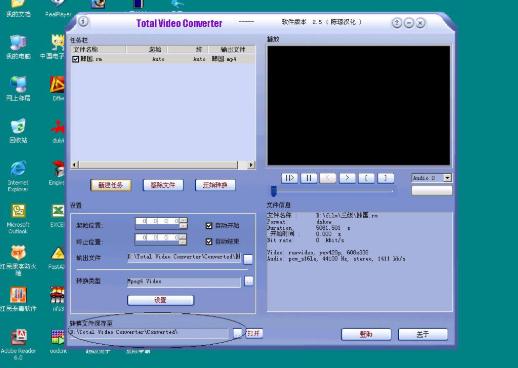
Task: Click the play/step button under video preview
Action: coord(289,178)
